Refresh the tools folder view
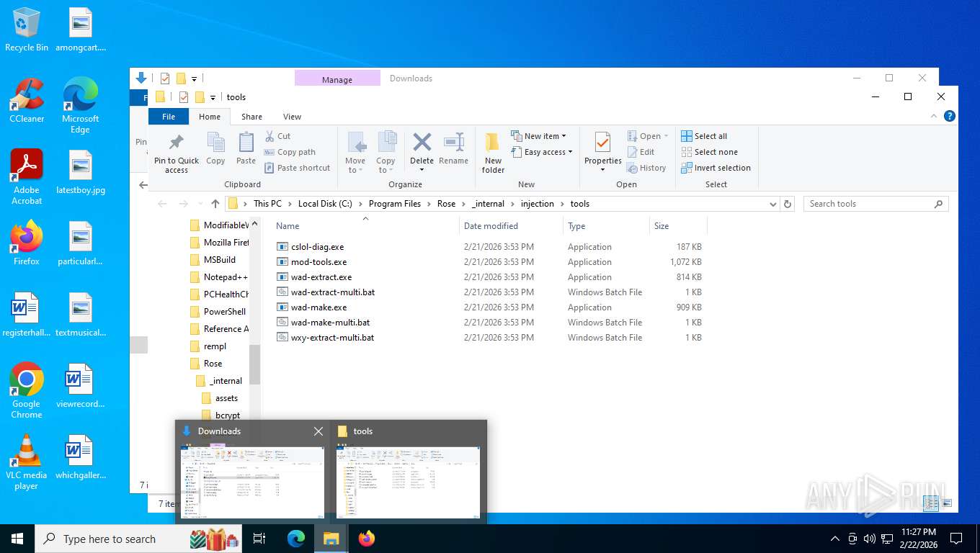 coord(788,204)
